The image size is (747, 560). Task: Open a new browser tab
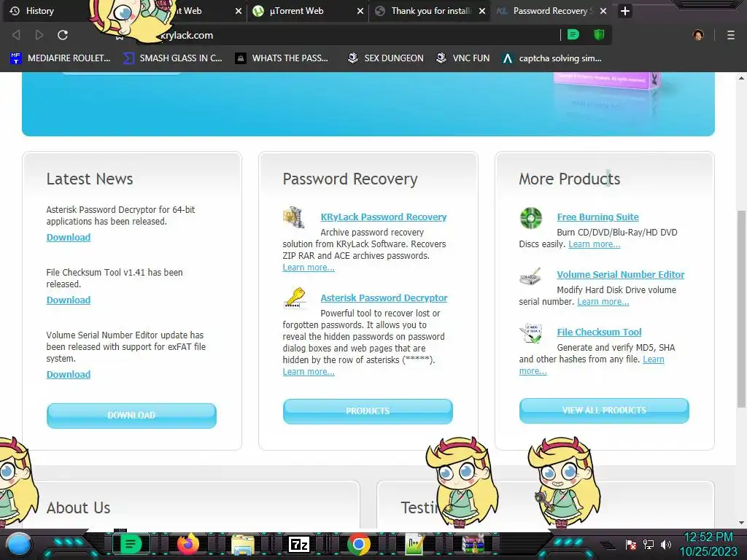click(625, 11)
